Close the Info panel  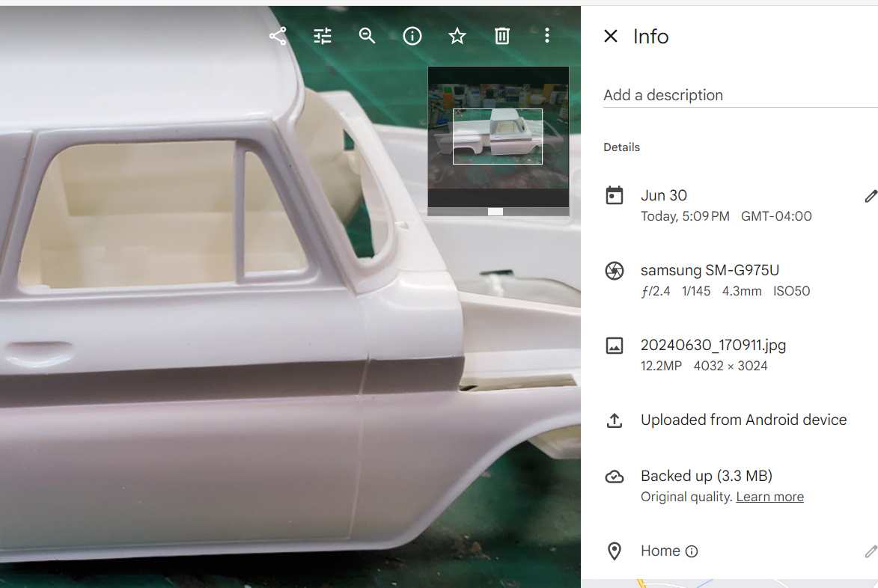click(x=611, y=36)
